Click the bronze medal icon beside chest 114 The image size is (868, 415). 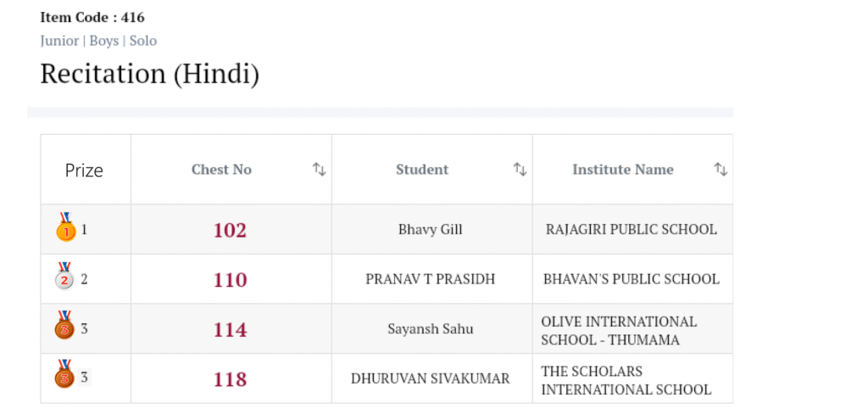click(65, 327)
